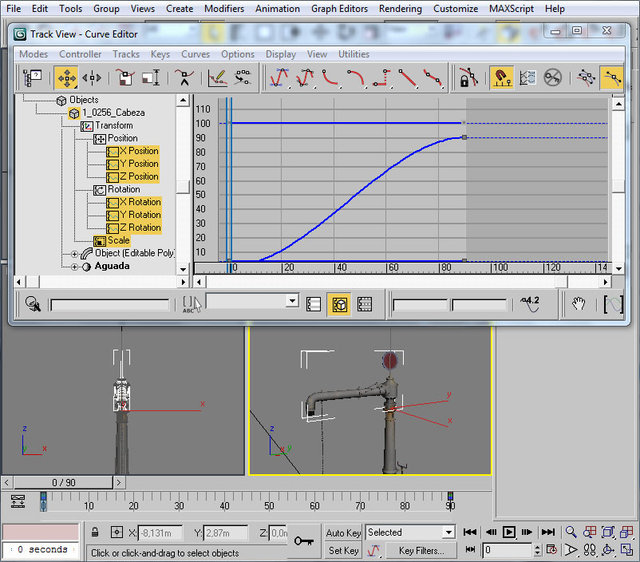Open the Curves menu in Track View
Screen dimensions: 640x562
(195, 54)
